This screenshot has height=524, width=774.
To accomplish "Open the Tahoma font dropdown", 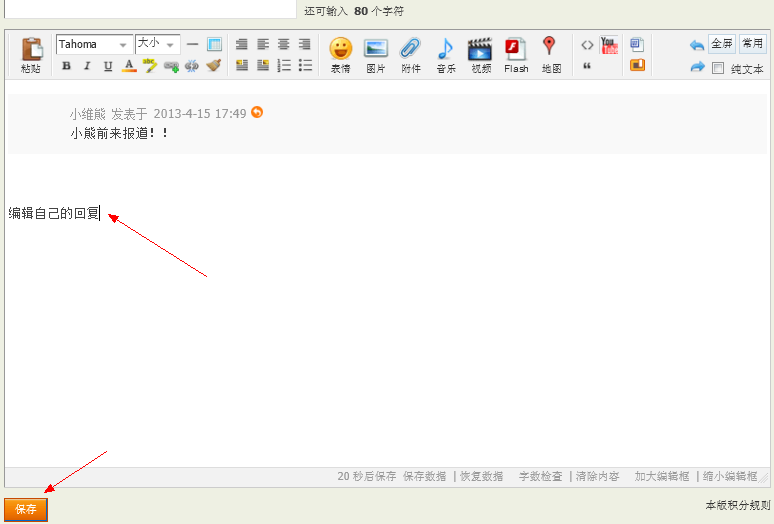I will coord(94,44).
